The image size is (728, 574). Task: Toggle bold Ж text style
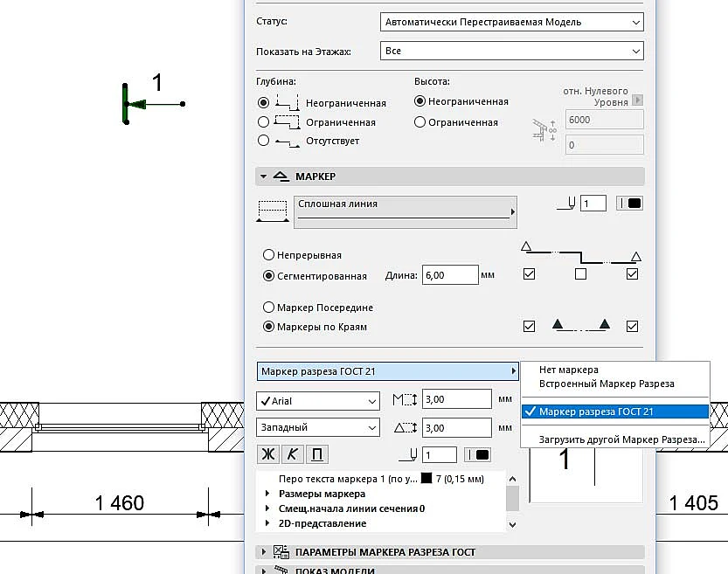click(x=268, y=453)
